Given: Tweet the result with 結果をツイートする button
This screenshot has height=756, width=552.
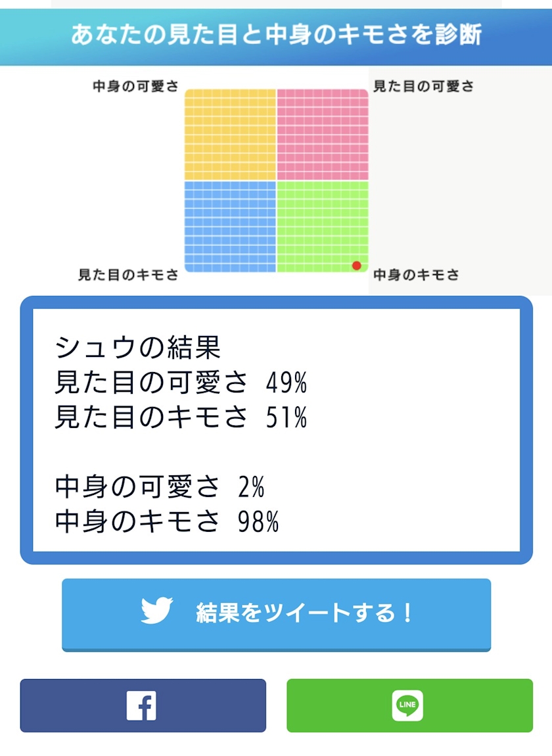Looking at the screenshot, I should [x=276, y=615].
